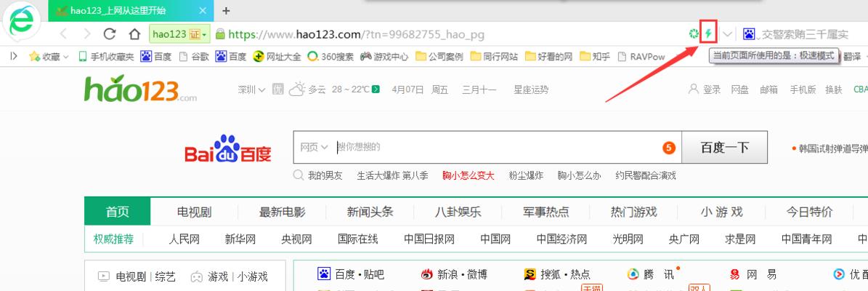Open the 同行网站 bookmark folder
868x291 pixels.
[x=495, y=56]
